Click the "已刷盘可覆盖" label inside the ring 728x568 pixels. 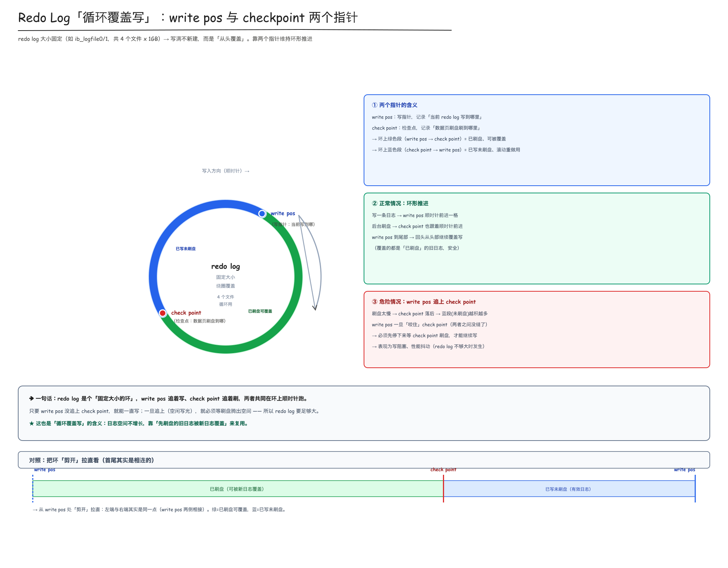(x=260, y=311)
